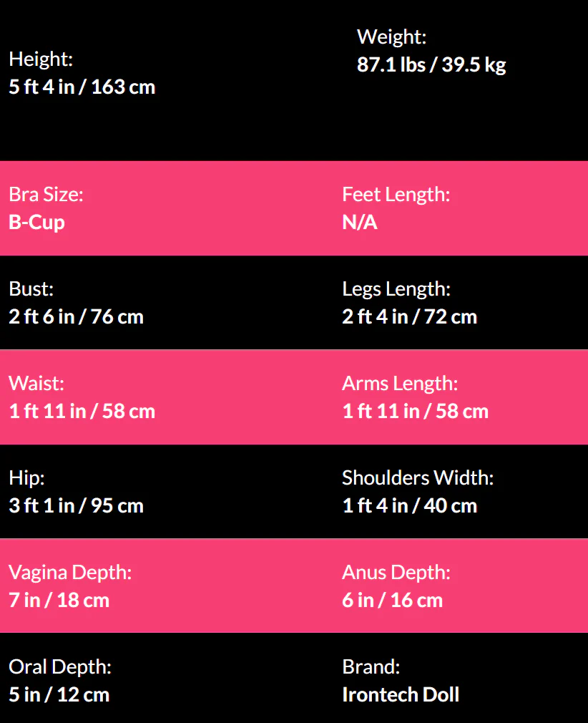Click the Irontech Doll brand name

(x=401, y=694)
